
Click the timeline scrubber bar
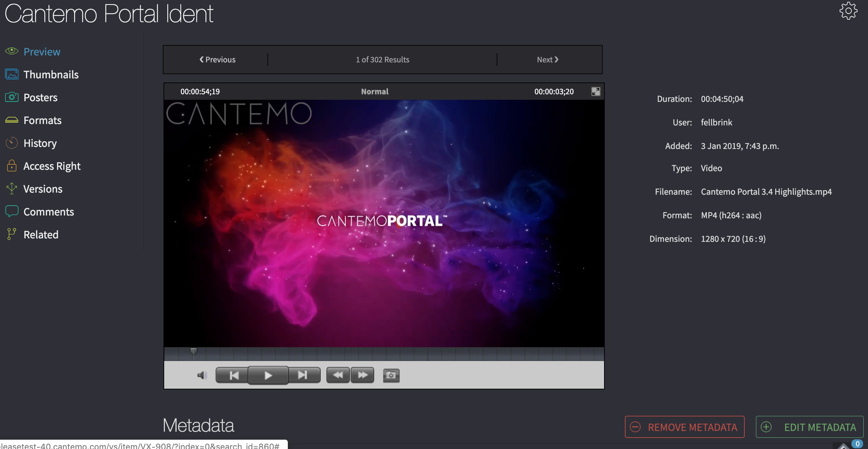click(x=384, y=354)
